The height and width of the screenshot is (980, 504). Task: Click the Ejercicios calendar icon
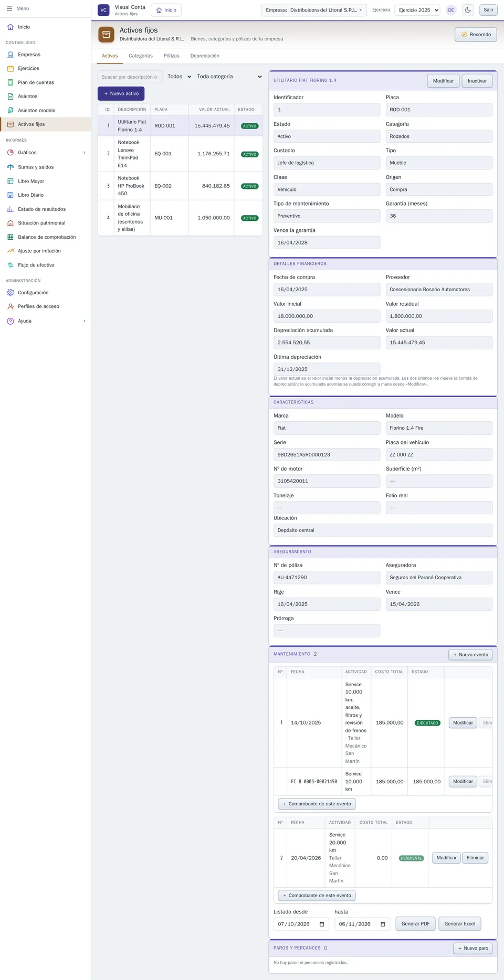point(10,68)
